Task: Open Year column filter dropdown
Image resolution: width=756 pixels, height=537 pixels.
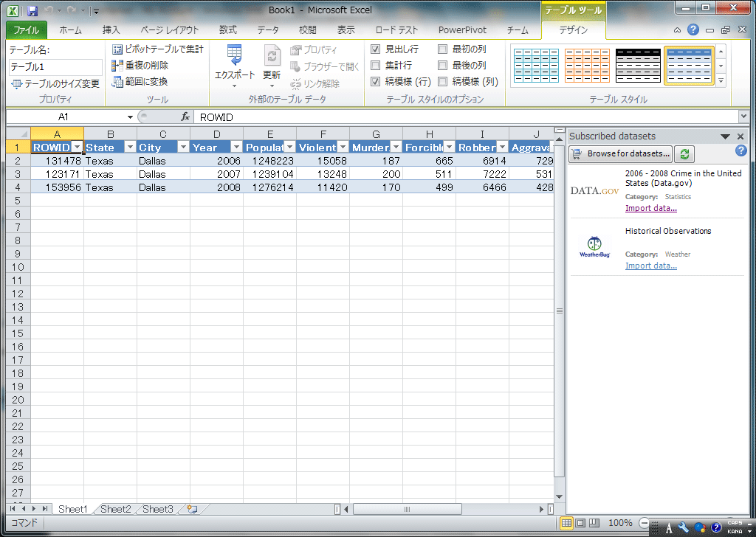Action: coord(236,147)
